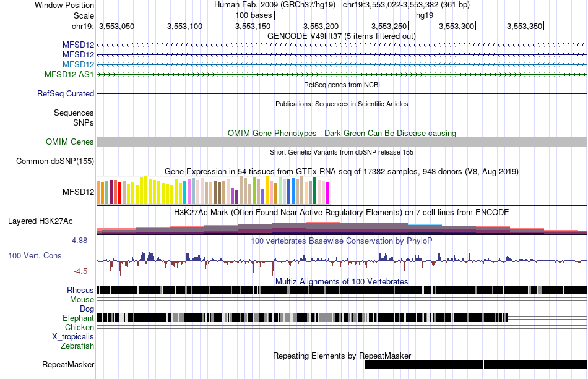Click the Rhesus alignment block track
The image size is (588, 379).
342,290
